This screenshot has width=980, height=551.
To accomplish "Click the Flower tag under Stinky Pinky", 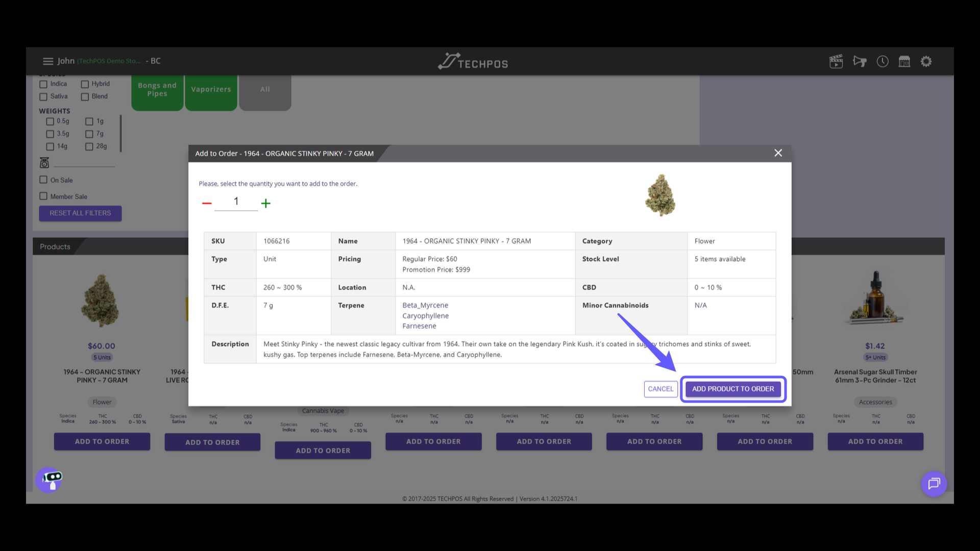I will coord(102,402).
